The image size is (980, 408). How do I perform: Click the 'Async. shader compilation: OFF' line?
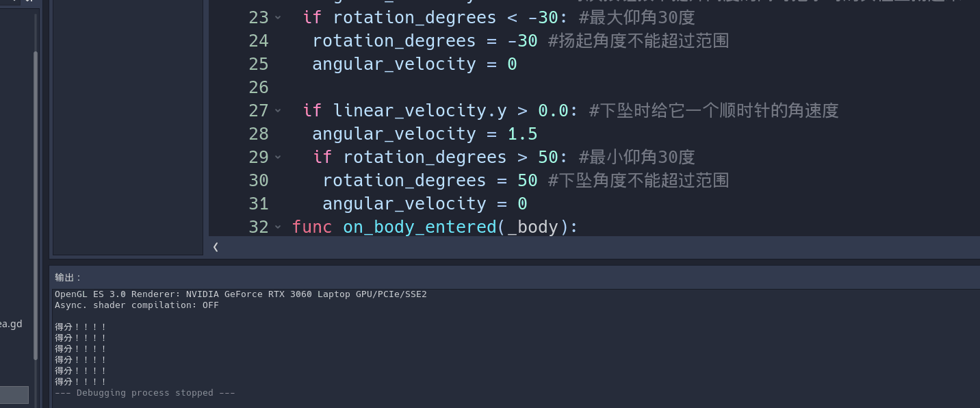137,305
